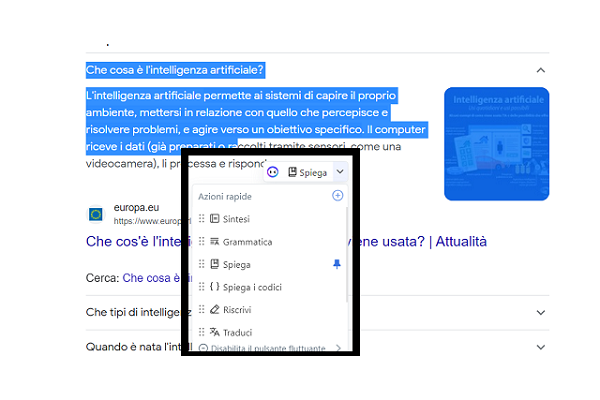Click the curly braces code icon
The width and height of the screenshot is (600, 400).
coord(215,286)
